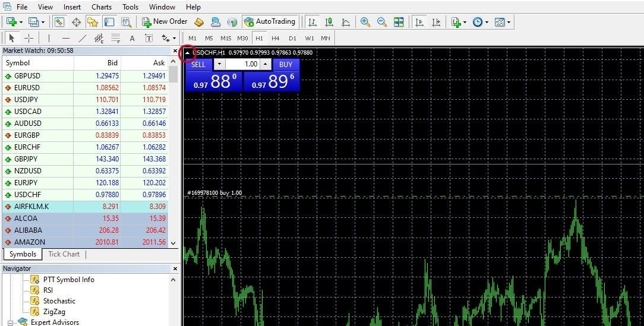Open the arrows objects dropdown arrow
Screen dimensions: 644x326
point(174,38)
